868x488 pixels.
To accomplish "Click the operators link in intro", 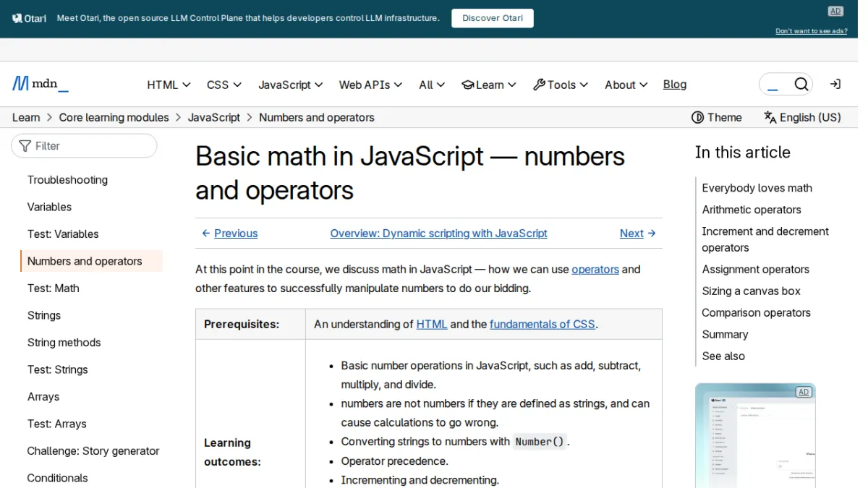I will click(x=595, y=269).
